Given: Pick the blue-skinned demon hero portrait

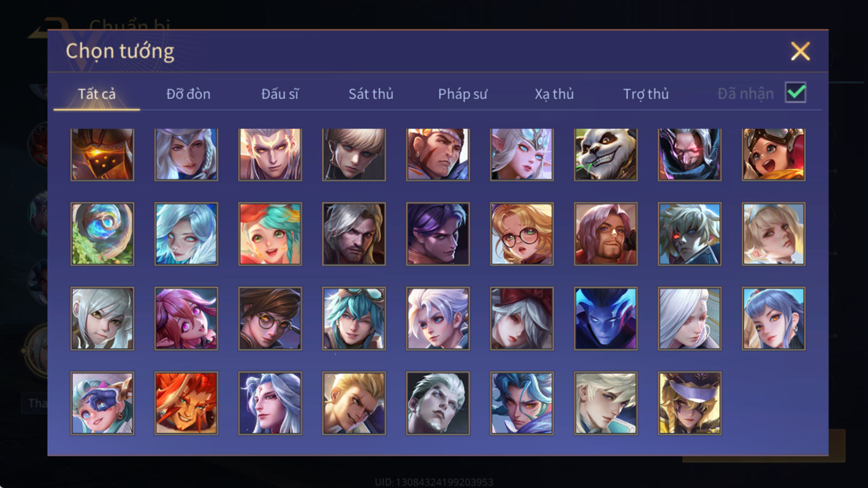Looking at the screenshot, I should [605, 318].
